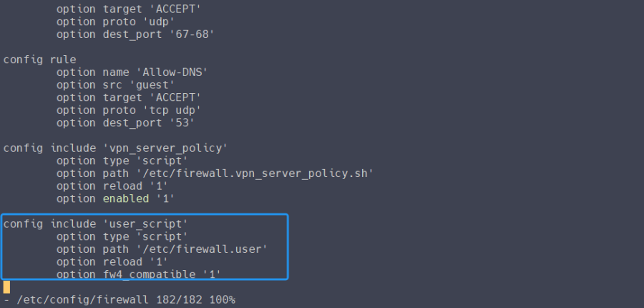Screen dimensions: 644x308
Task: Click the dest_port '53' option line
Action: point(123,122)
